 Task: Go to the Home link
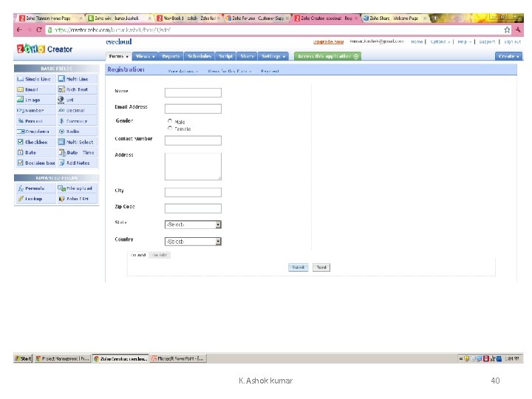(417, 41)
